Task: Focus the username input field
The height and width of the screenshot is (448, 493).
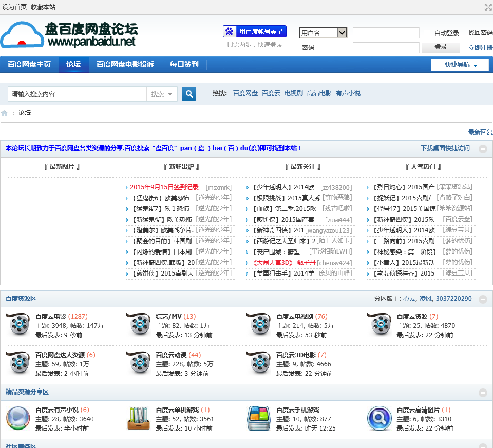Action: tap(386, 33)
